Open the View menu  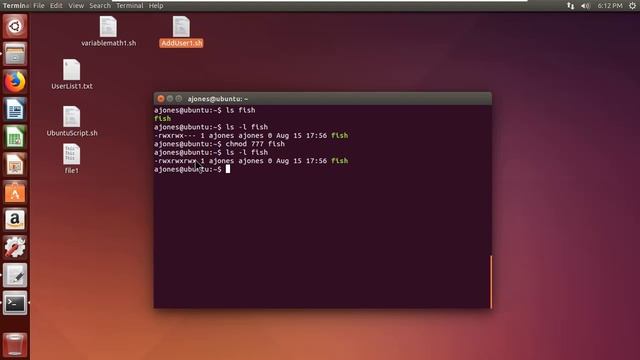click(x=76, y=6)
